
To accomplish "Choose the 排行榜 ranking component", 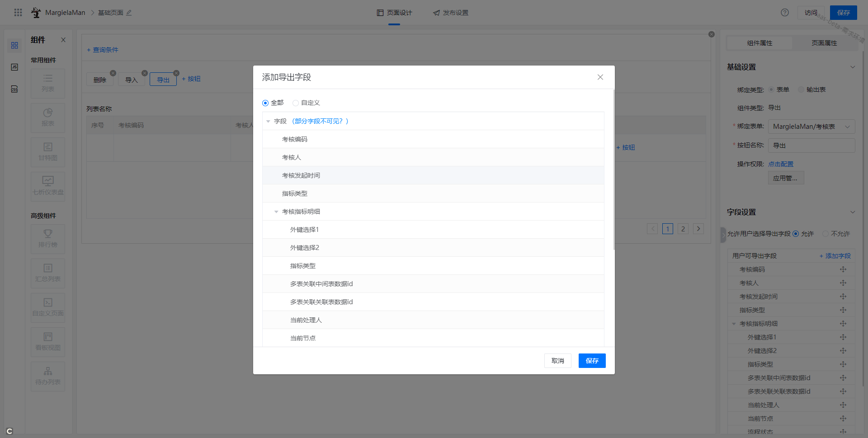I will [x=48, y=239].
